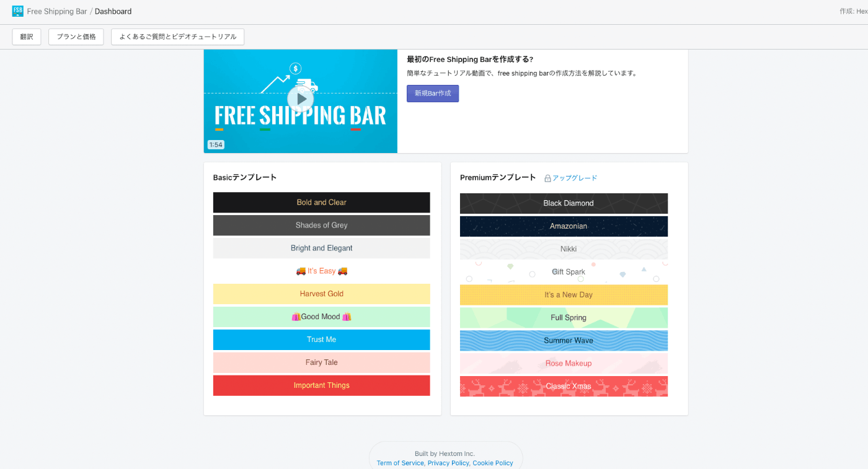868x469 pixels.
Task: Click the Basicテンプレート heading
Action: [x=245, y=178]
